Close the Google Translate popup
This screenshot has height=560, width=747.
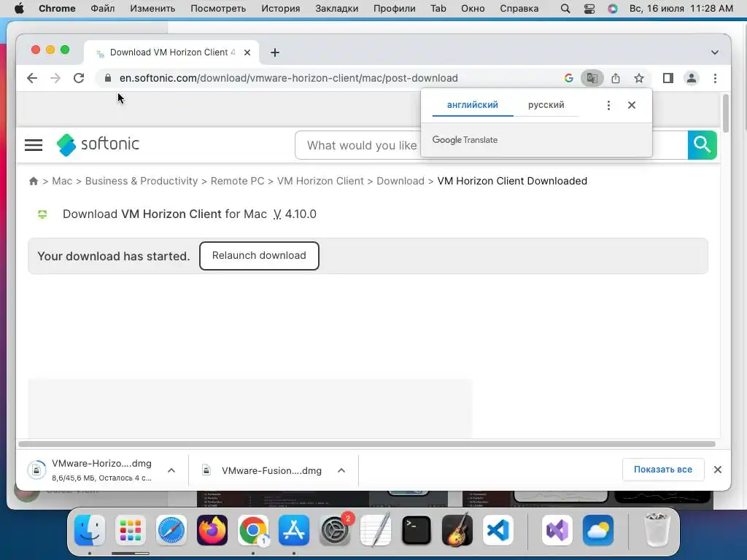(x=632, y=105)
